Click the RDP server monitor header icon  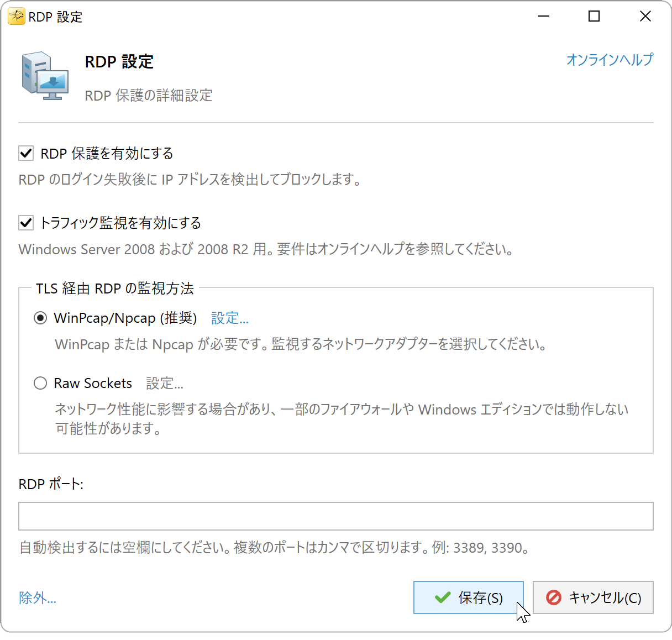click(x=45, y=76)
